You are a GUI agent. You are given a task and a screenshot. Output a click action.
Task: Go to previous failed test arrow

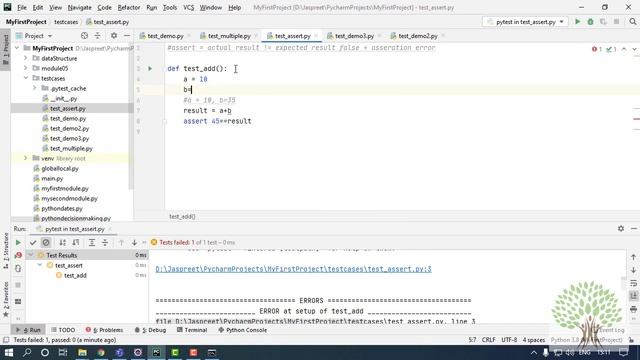[121, 242]
